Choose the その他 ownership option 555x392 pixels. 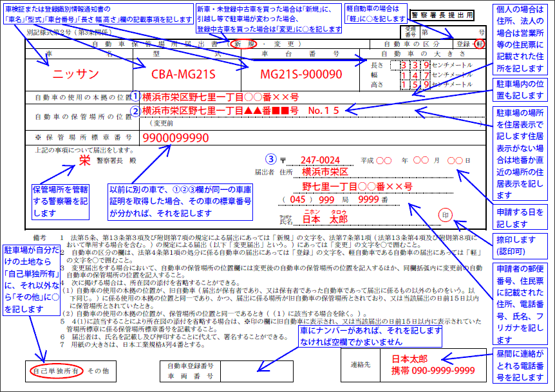click(x=97, y=371)
